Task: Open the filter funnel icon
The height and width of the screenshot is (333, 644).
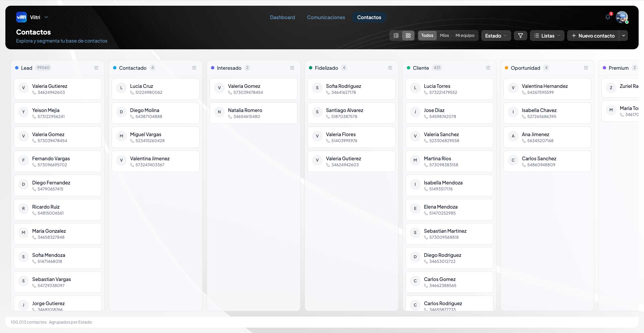Action: pyautogui.click(x=521, y=36)
